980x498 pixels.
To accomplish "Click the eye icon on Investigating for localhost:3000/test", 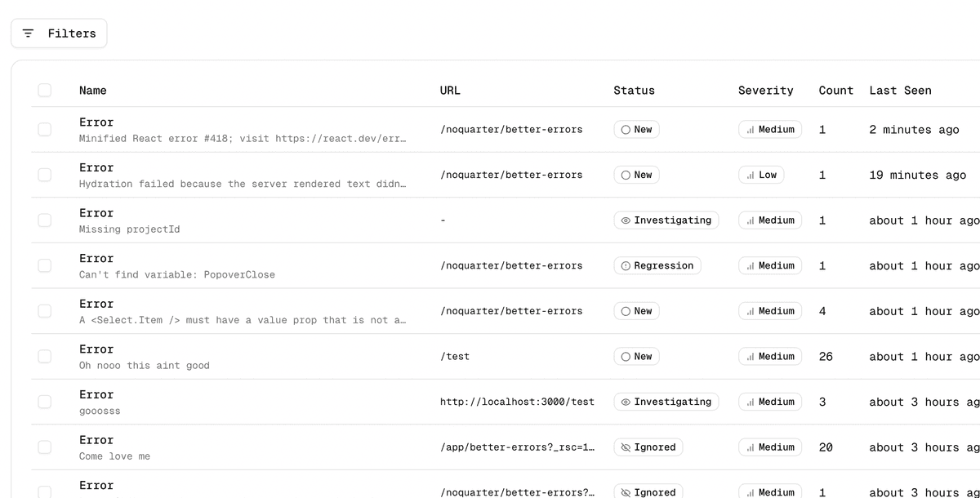I will pos(624,402).
